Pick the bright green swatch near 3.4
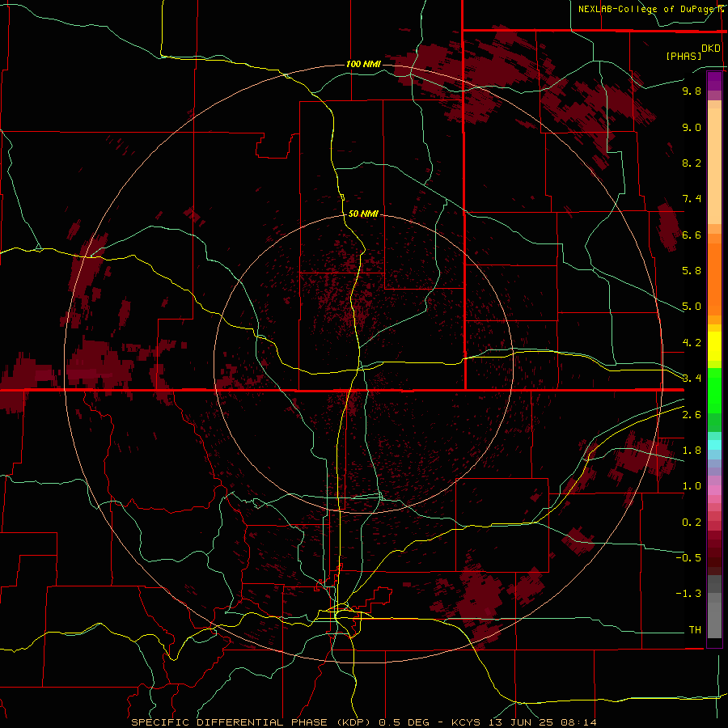Screen dimensions: 728x728 (x=714, y=390)
